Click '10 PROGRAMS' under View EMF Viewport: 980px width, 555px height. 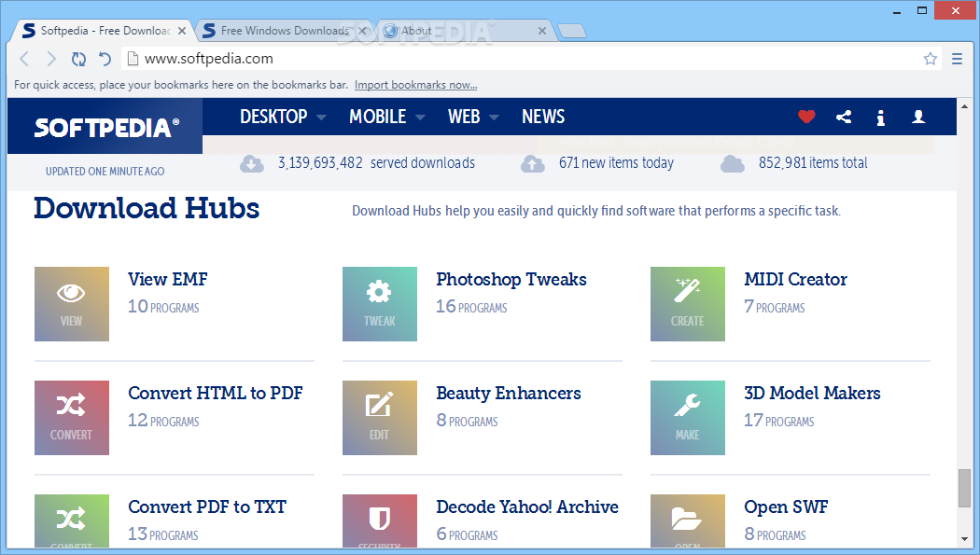[163, 307]
